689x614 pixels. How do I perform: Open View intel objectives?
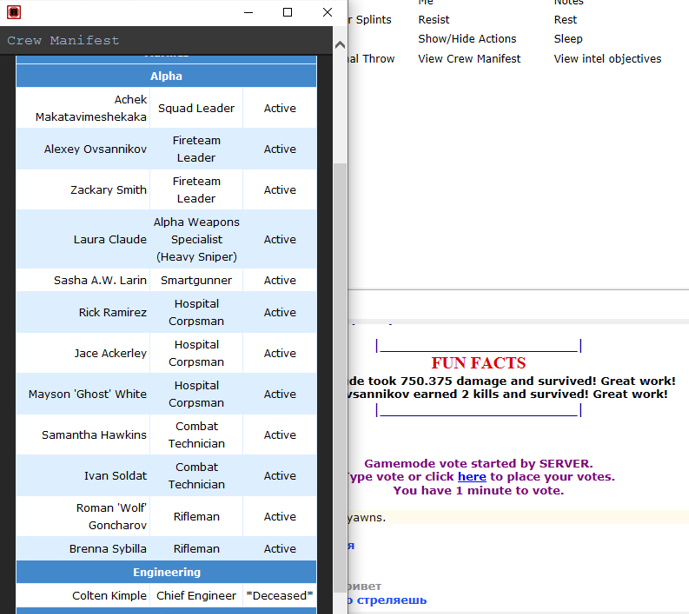point(607,59)
